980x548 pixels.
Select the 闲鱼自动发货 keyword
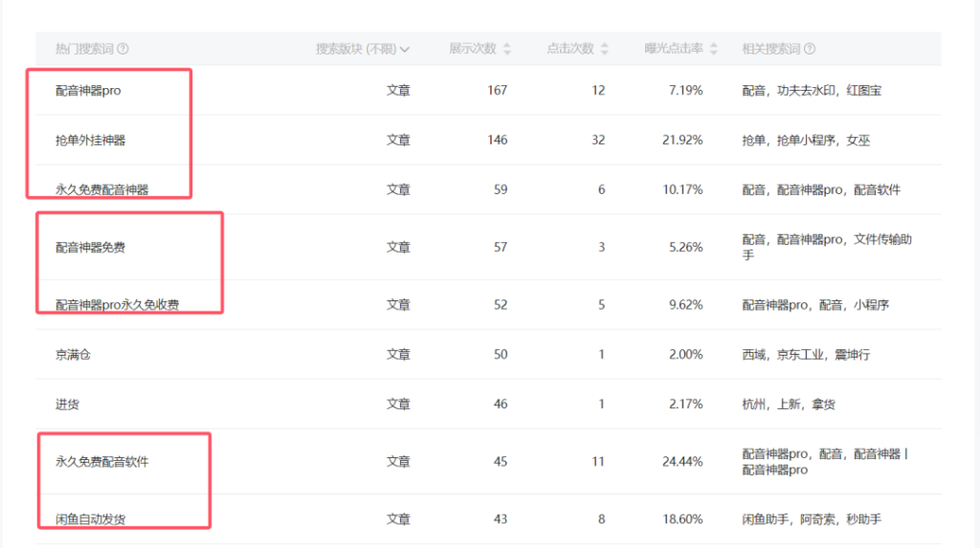(x=91, y=519)
